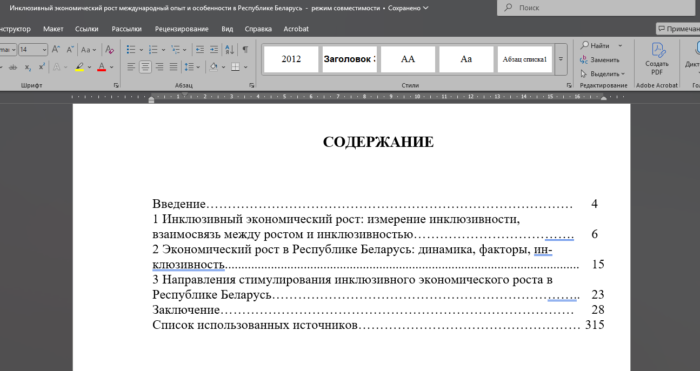Viewport: 700px width, 371px height.
Task: Open the Вид tab
Action: pos(227,29)
